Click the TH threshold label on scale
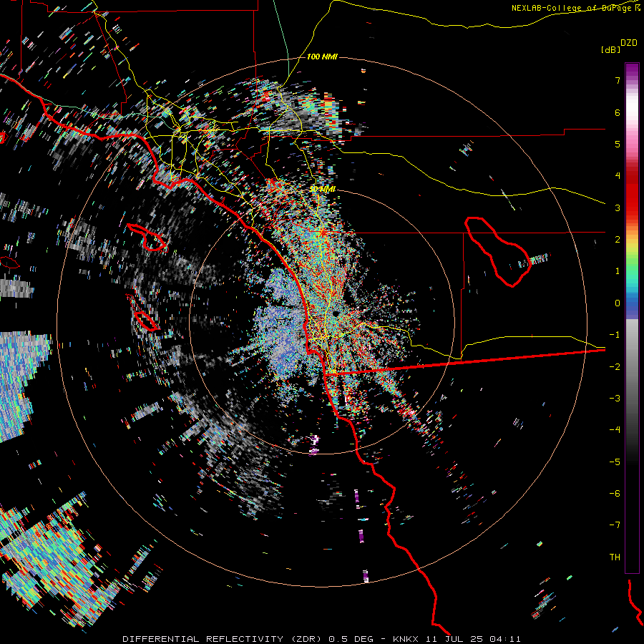Screen dimensions: 644x644 615,557
